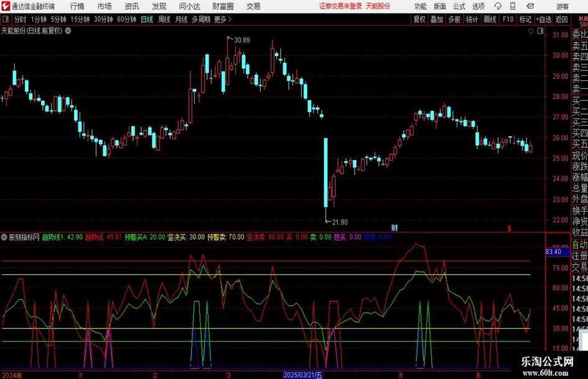Open the 功能 menu

(421, 6)
